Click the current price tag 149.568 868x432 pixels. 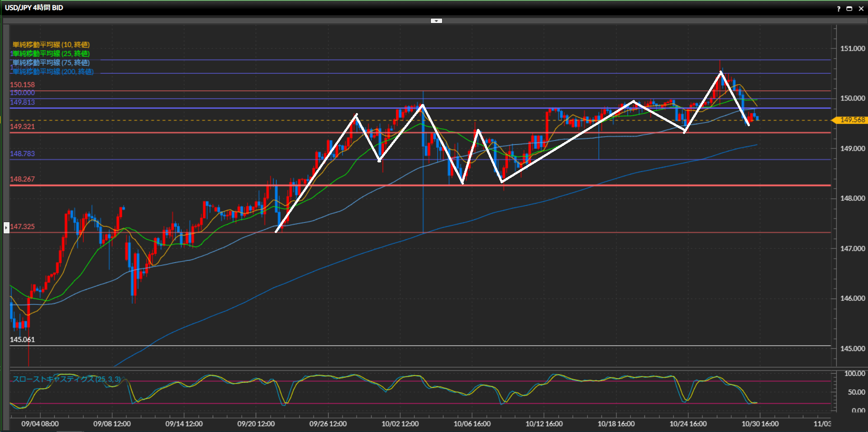pyautogui.click(x=852, y=120)
